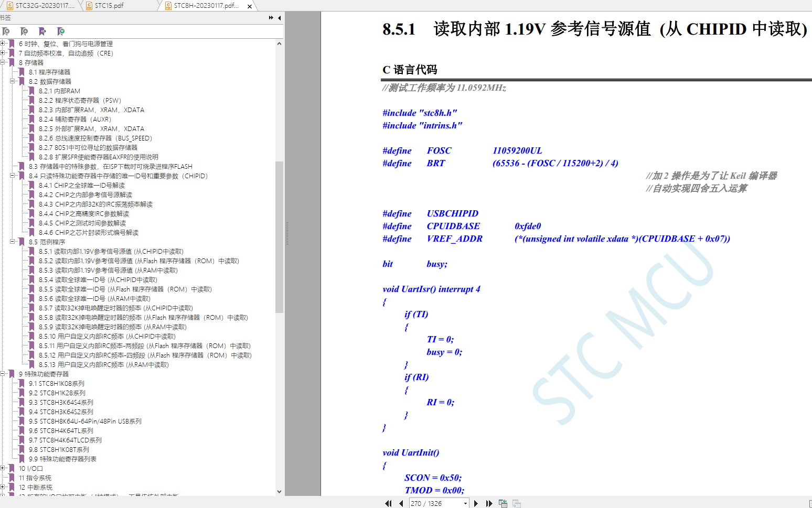Screen dimensions: 812x508
Task: Select the STC8H-20230117.pdf tab
Action: coord(207,6)
